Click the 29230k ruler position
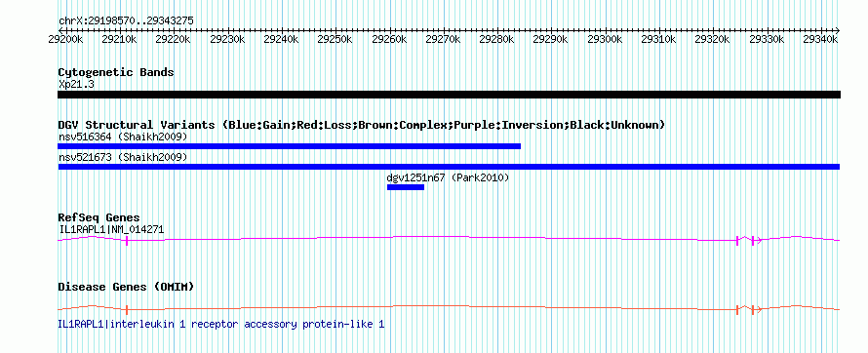This screenshot has height=353, width=868. [227, 39]
